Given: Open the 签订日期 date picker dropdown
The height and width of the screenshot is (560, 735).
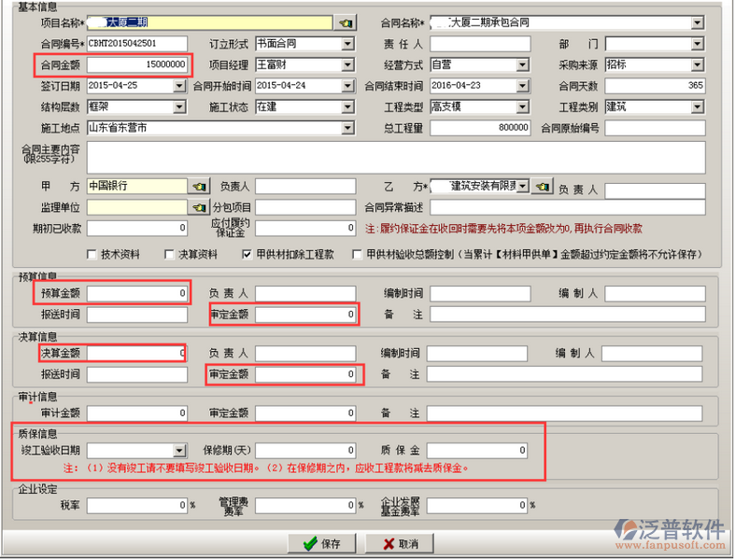Looking at the screenshot, I should (x=179, y=86).
